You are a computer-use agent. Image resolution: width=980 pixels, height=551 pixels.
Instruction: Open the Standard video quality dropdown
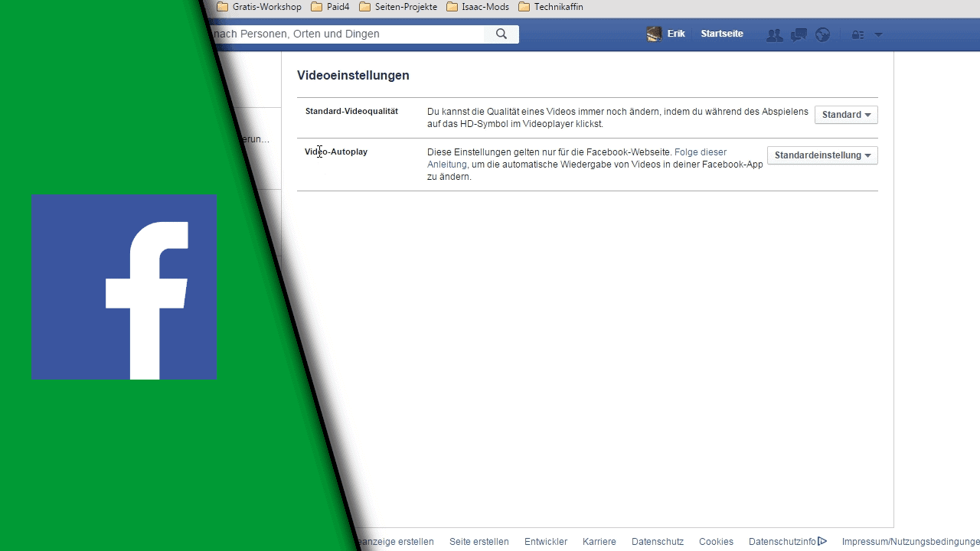point(846,115)
